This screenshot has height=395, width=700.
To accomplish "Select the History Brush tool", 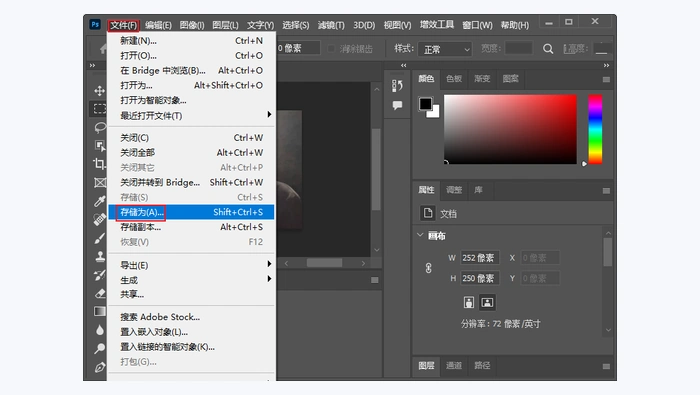I will click(100, 274).
